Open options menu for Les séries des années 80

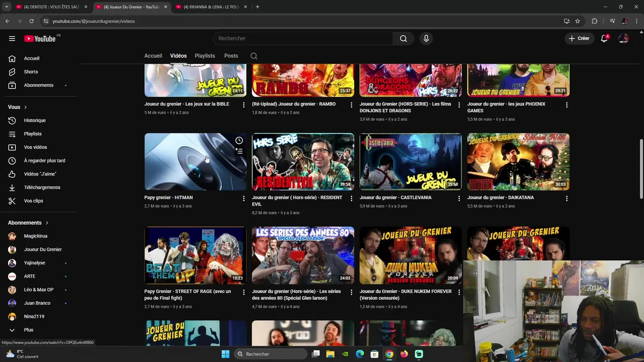coord(352,292)
